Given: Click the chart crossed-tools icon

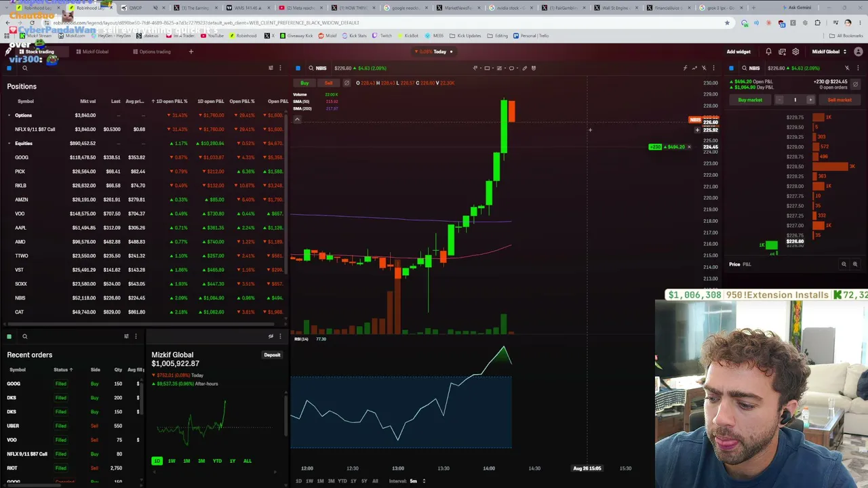Looking at the screenshot, I should pos(704,68).
